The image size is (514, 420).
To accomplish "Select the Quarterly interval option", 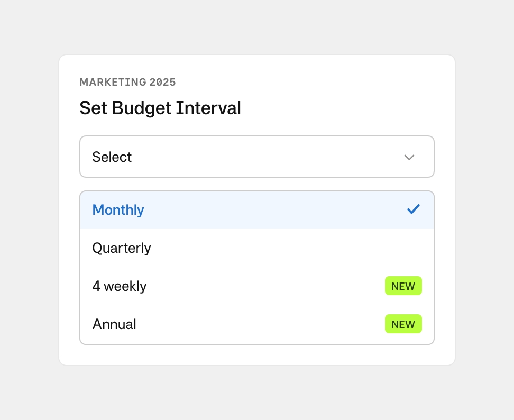I will [256, 248].
